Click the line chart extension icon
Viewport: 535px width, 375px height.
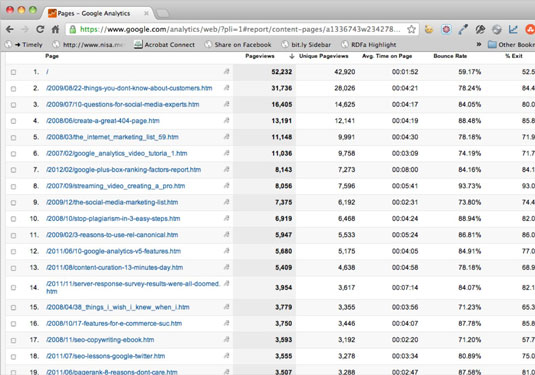click(513, 30)
